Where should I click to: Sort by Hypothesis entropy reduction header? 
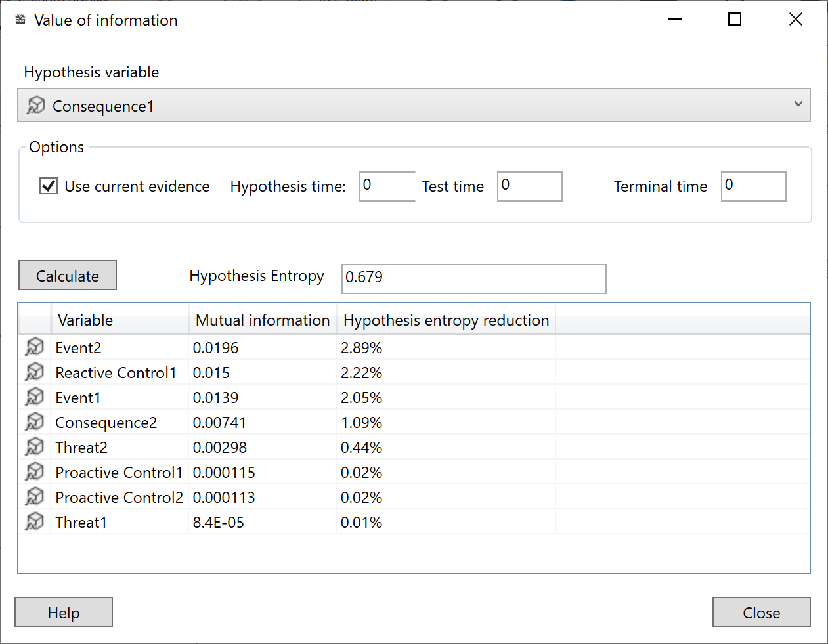click(x=446, y=320)
